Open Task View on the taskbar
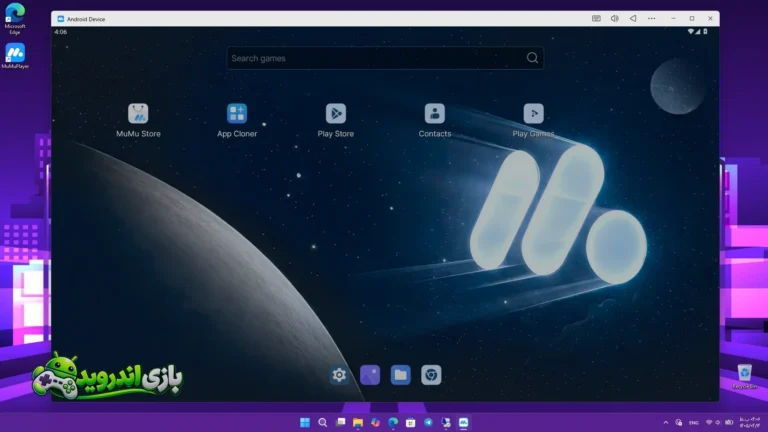Image resolution: width=768 pixels, height=432 pixels. click(340, 422)
